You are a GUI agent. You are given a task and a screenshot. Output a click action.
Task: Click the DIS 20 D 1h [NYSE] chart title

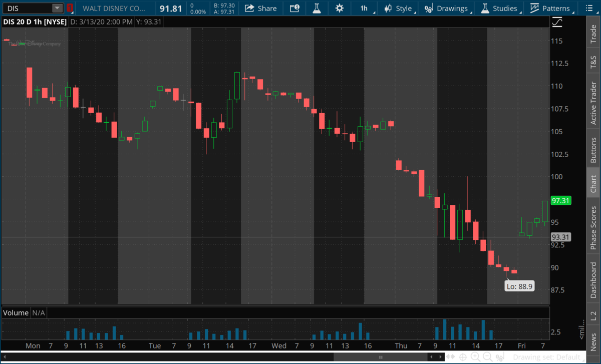[x=34, y=22]
